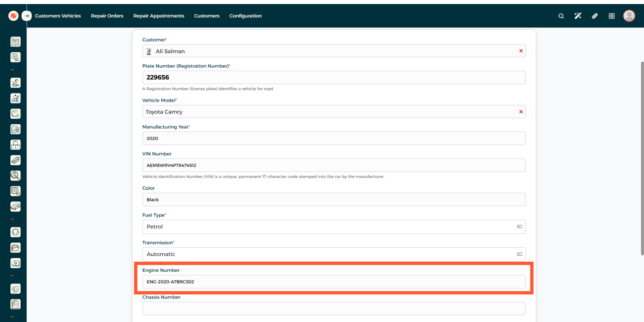Go to the Configuration menu
This screenshot has height=322, width=644.
(x=245, y=16)
